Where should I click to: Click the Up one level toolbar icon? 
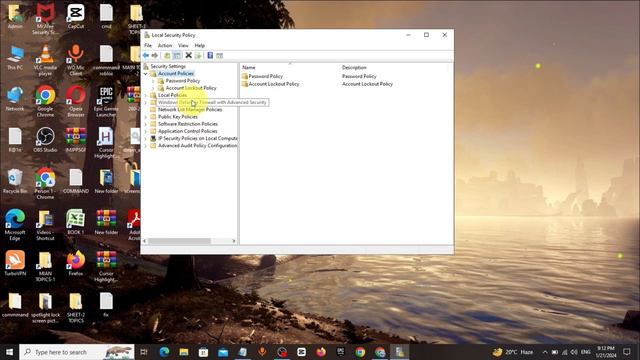tap(167, 56)
